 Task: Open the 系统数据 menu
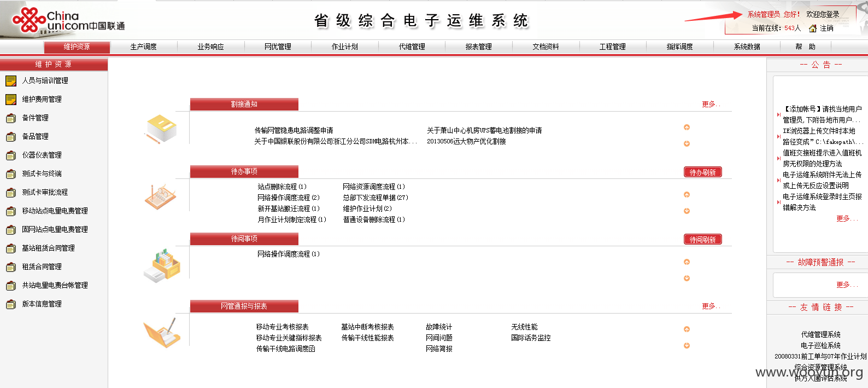(747, 47)
